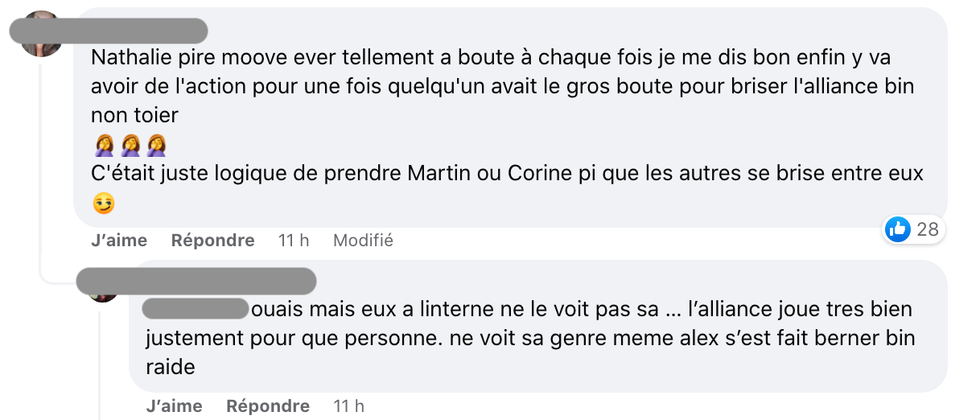Click the smirking face emoji ending the comment
The image size is (980, 420).
[x=103, y=203]
